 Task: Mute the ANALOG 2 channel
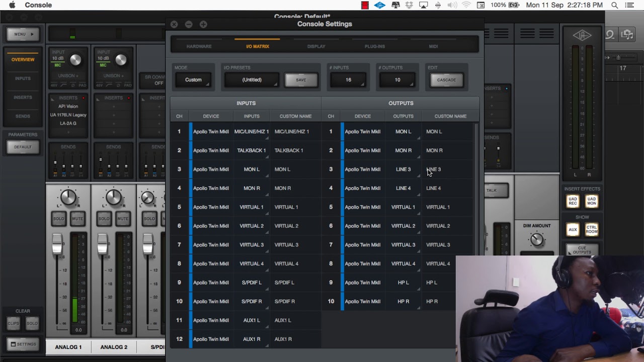123,219
